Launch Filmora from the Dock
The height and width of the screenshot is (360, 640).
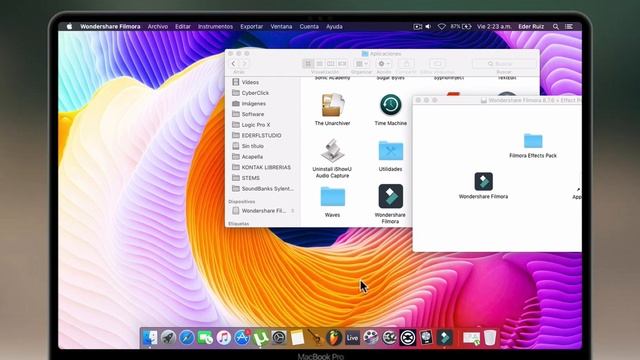(x=444, y=338)
